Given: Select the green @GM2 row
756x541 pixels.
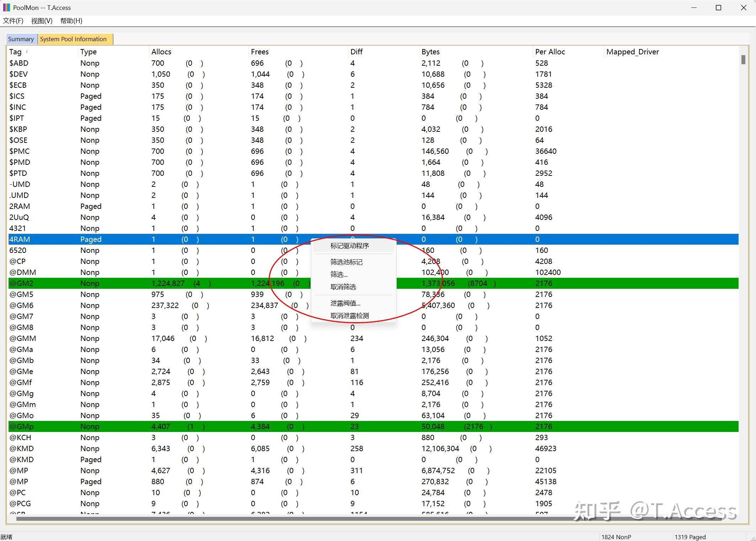Looking at the screenshot, I should (x=373, y=283).
